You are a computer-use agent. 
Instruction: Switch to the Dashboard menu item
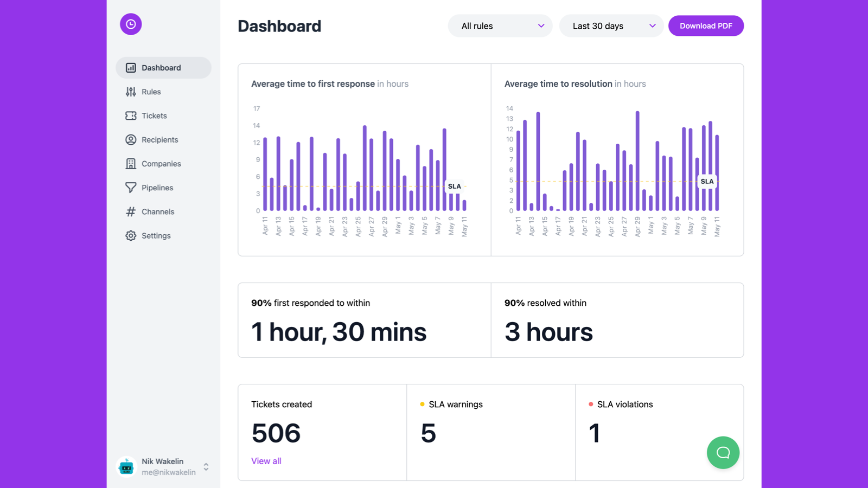click(161, 67)
